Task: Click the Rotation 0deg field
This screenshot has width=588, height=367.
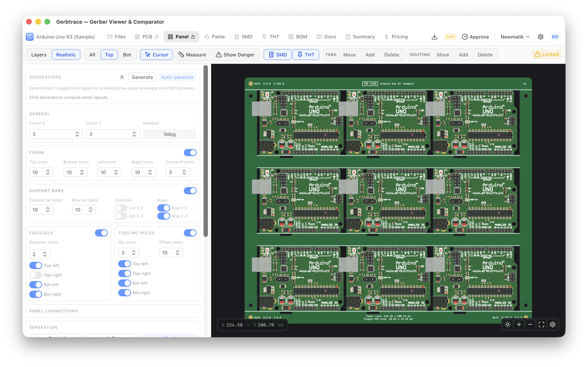Action: (170, 134)
